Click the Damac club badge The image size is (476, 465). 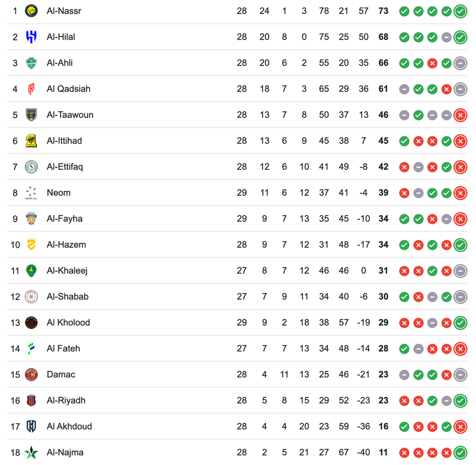31,374
